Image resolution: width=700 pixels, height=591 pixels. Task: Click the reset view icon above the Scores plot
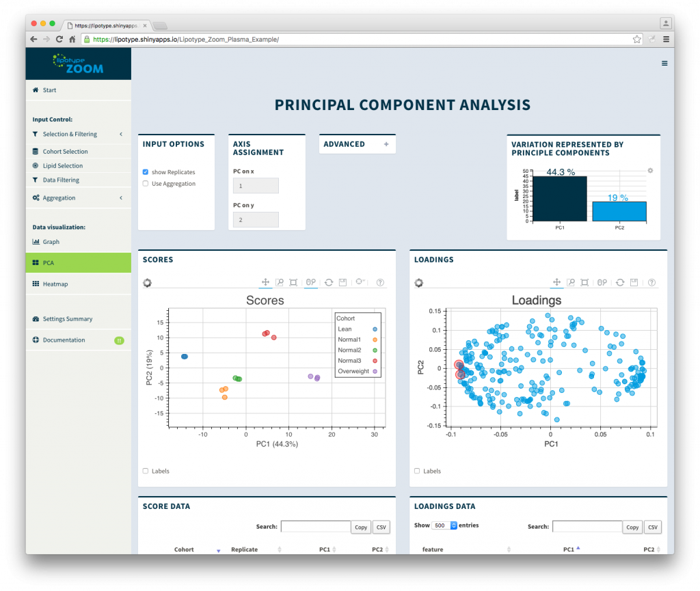click(x=327, y=282)
